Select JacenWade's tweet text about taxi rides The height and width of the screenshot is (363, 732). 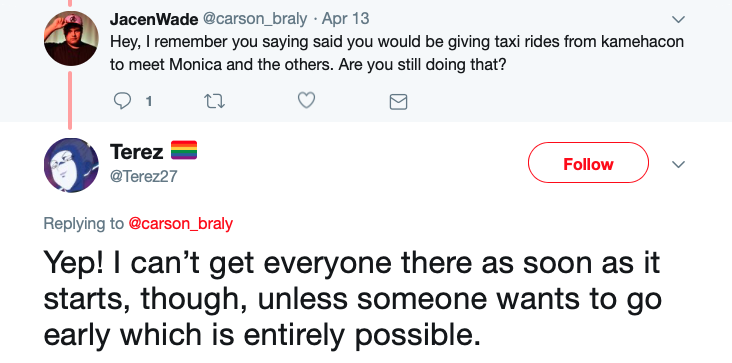click(x=397, y=53)
